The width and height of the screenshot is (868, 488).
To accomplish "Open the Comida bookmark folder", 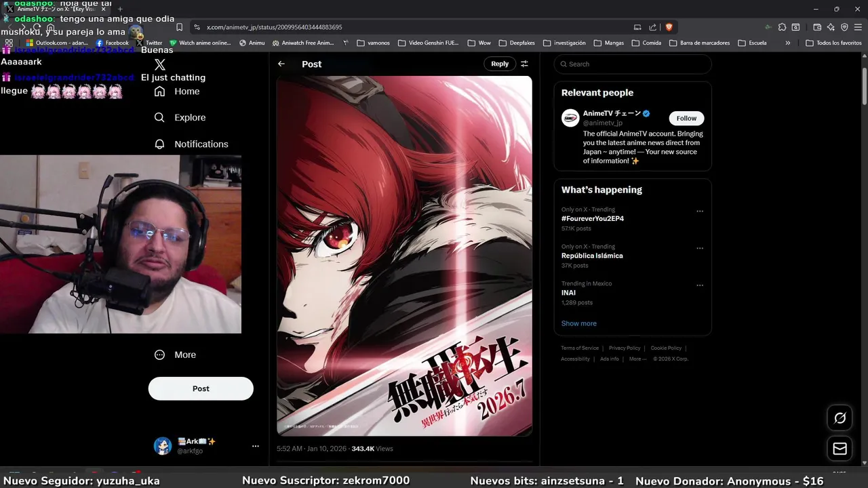I will tap(647, 43).
